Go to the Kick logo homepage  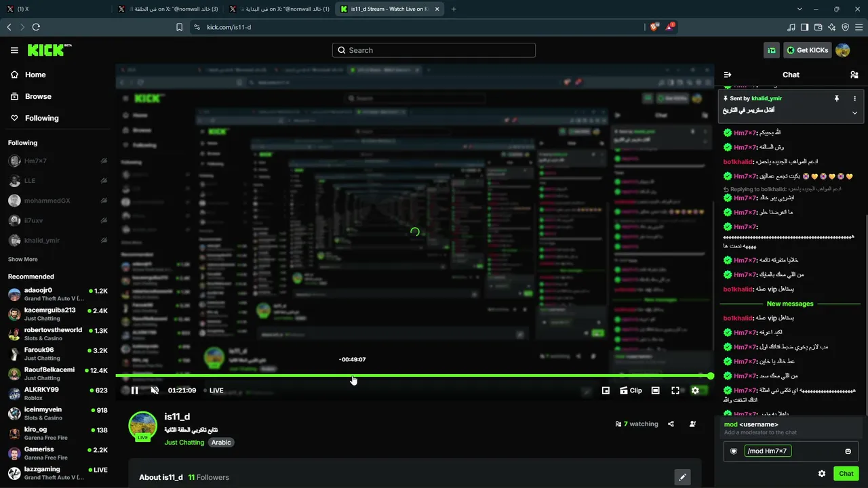point(49,50)
